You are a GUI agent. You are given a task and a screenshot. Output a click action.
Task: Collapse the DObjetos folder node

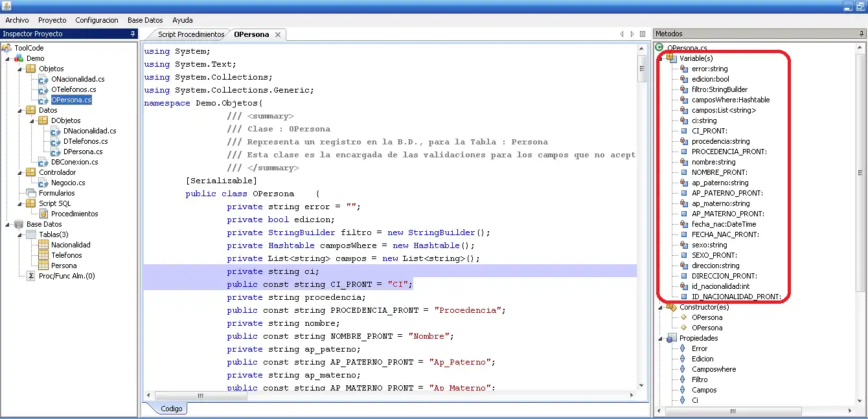coord(33,120)
